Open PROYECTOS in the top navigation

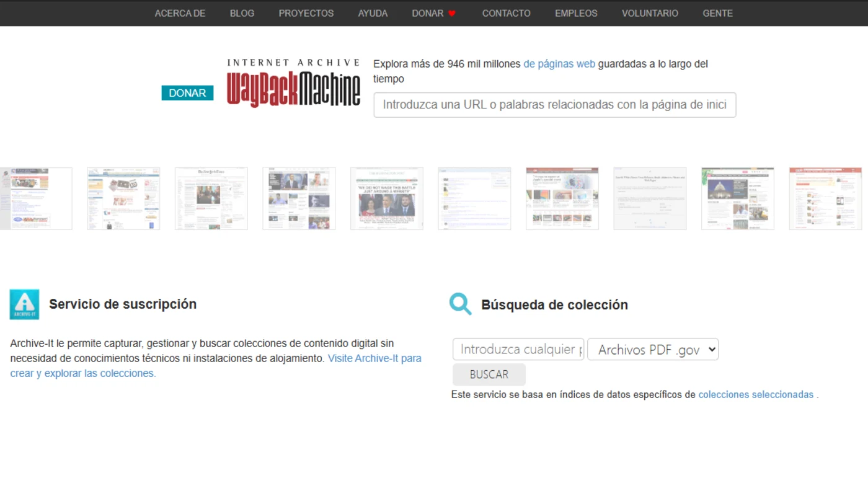[306, 13]
